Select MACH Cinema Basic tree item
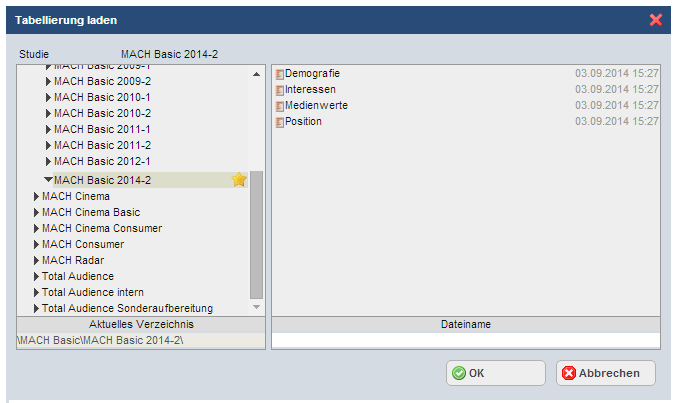This screenshot has height=403, width=676. (91, 212)
